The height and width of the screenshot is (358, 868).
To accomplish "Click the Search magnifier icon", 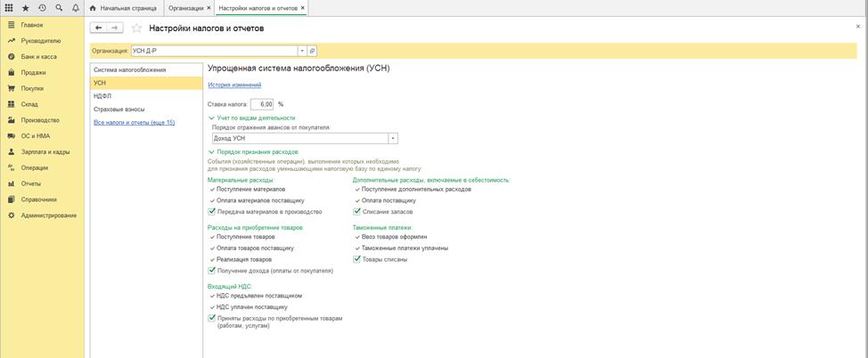I will [x=58, y=7].
